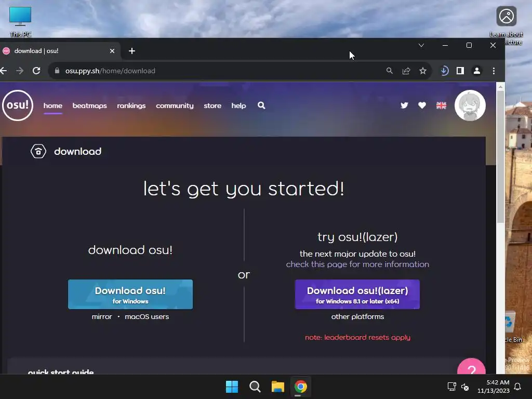
Task: Click Chrome back arrow
Action: pos(4,71)
